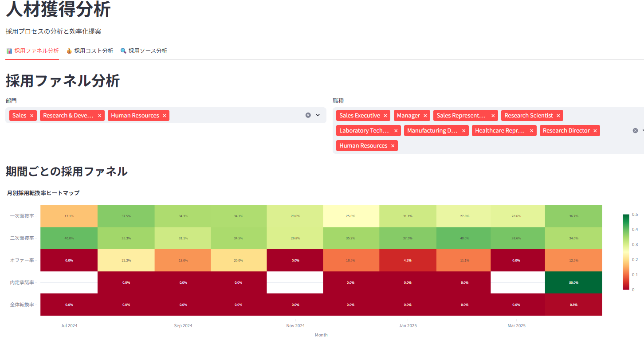Click the 34.1% heatmap cell

coord(239,216)
